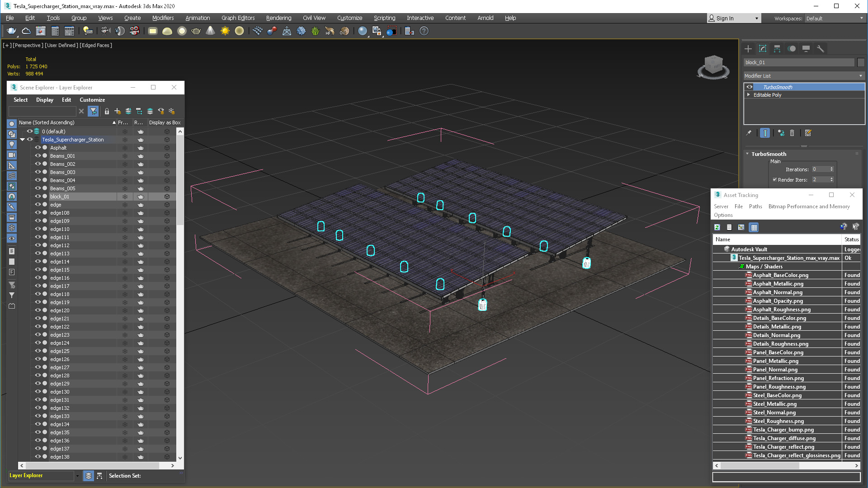Click the Perspective viewport label

[28, 45]
